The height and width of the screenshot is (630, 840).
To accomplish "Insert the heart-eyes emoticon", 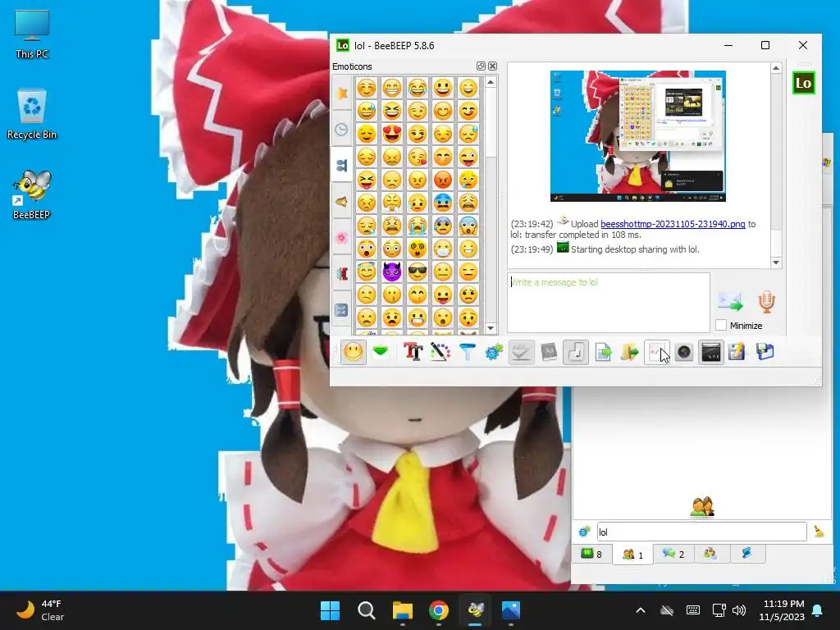I will (x=392, y=134).
